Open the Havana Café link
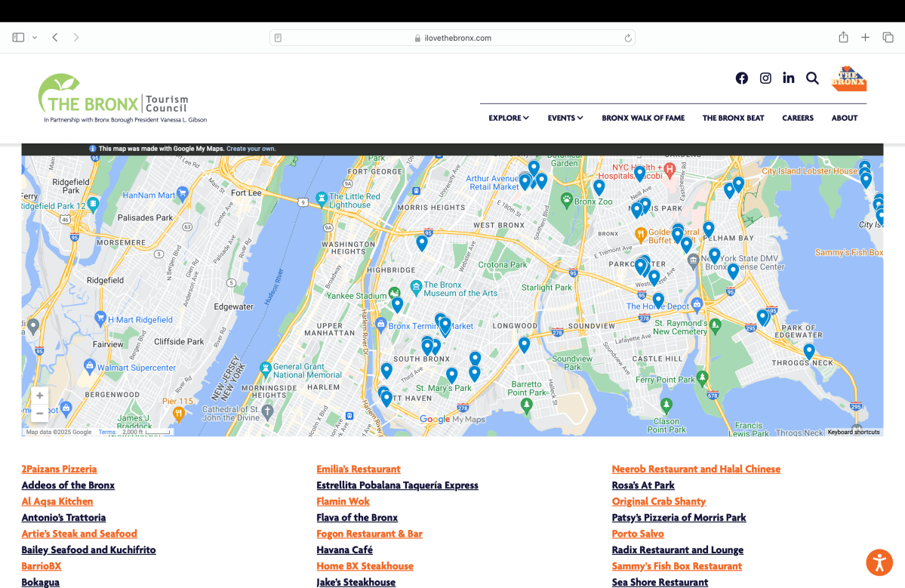Image resolution: width=905 pixels, height=588 pixels. coord(345,550)
